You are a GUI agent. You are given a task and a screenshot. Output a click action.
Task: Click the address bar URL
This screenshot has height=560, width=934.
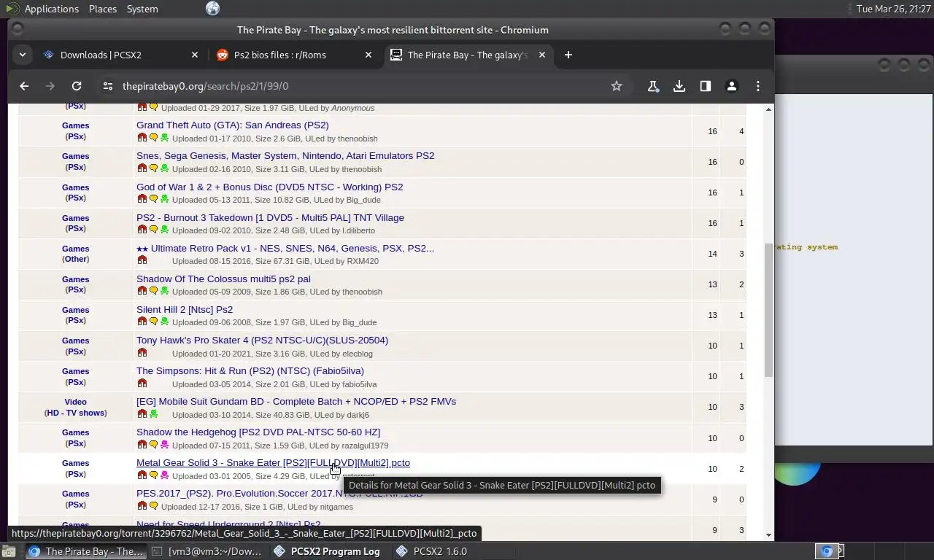(206, 86)
